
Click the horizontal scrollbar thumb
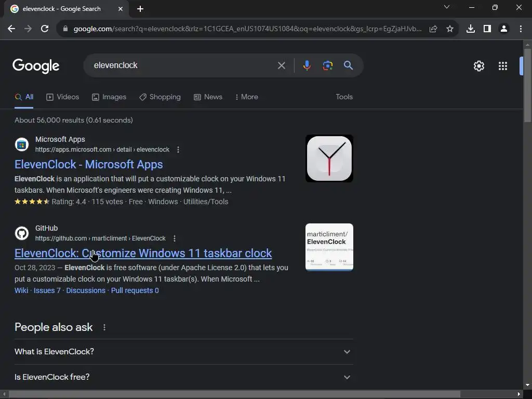tap(234, 394)
